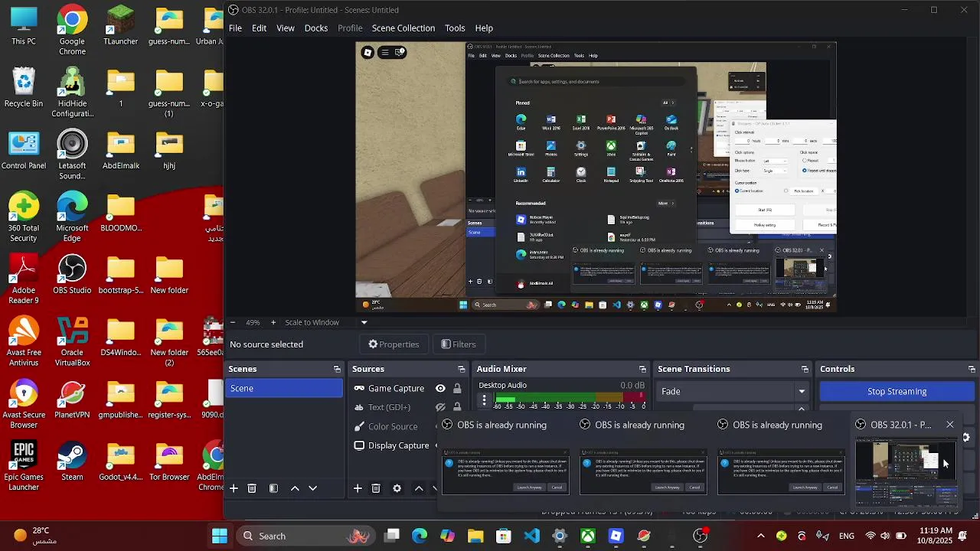Remove selected scene using trash icon
The image size is (980, 551).
point(252,488)
